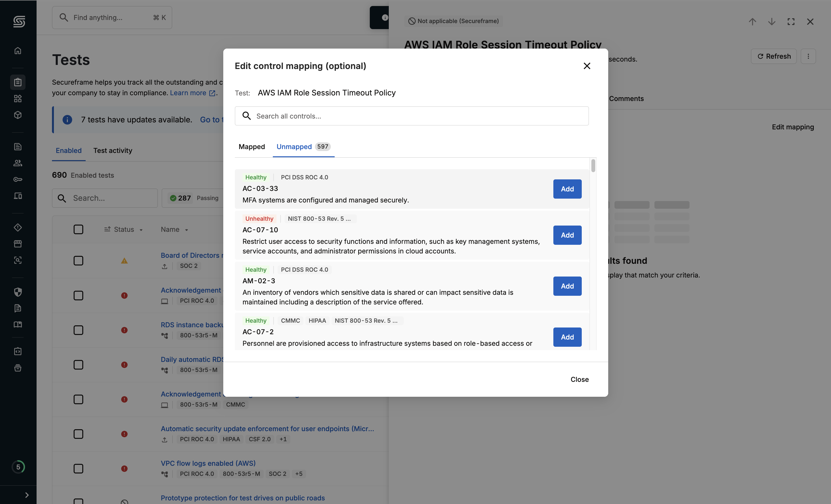This screenshot has height=504, width=831.
Task: Open the cube sidebar icon
Action: click(18, 115)
